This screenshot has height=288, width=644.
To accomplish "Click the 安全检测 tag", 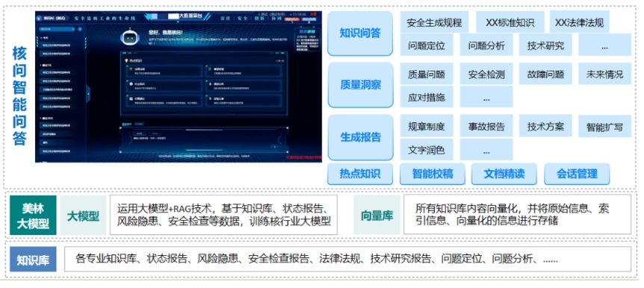I will (x=486, y=74).
